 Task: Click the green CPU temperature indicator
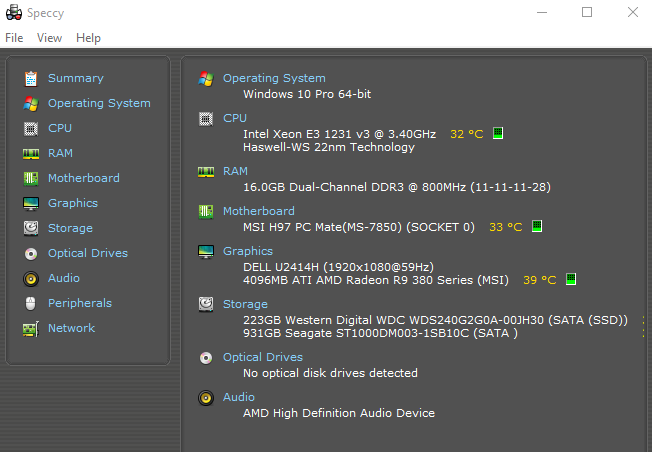pyautogui.click(x=498, y=133)
